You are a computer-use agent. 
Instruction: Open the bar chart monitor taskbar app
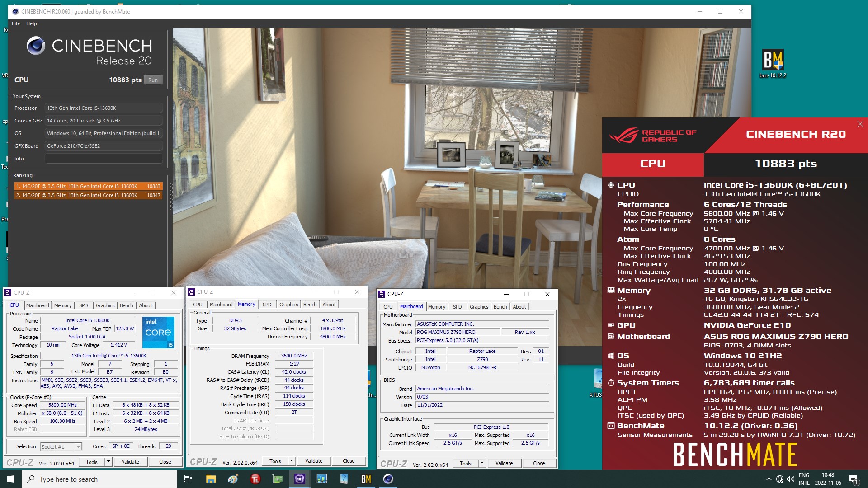pyautogui.click(x=321, y=479)
